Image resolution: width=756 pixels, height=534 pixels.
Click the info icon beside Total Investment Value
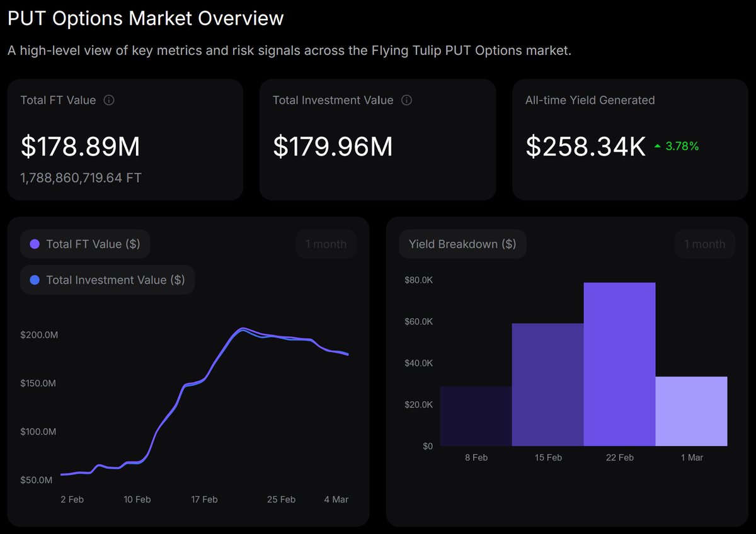pyautogui.click(x=406, y=100)
